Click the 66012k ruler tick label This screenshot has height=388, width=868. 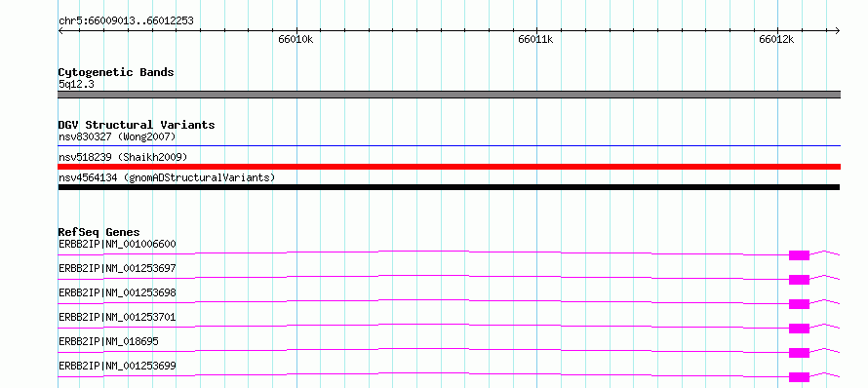click(776, 39)
